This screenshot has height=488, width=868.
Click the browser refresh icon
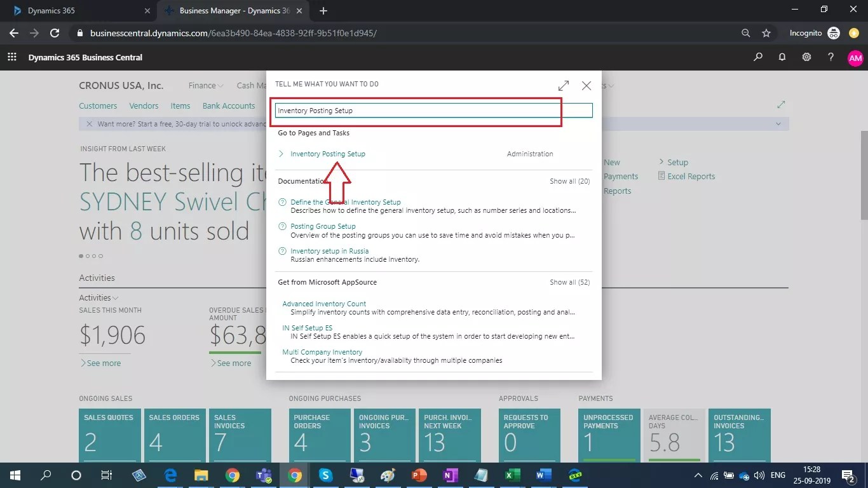55,33
